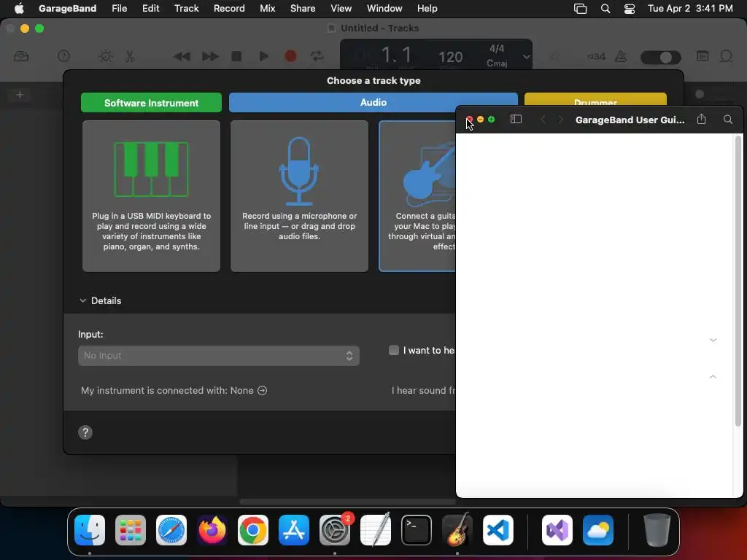Viewport: 747px width, 560px height.
Task: Open Control Center in menu bar
Action: click(630, 9)
